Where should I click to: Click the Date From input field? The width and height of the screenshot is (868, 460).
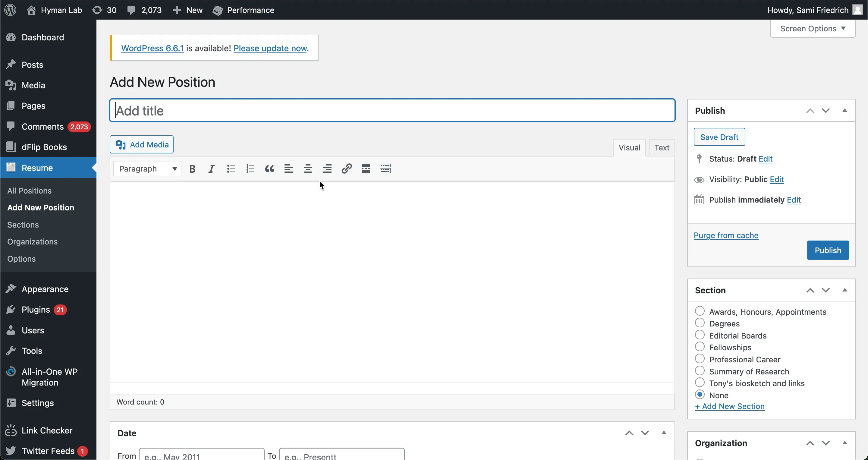[202, 454]
